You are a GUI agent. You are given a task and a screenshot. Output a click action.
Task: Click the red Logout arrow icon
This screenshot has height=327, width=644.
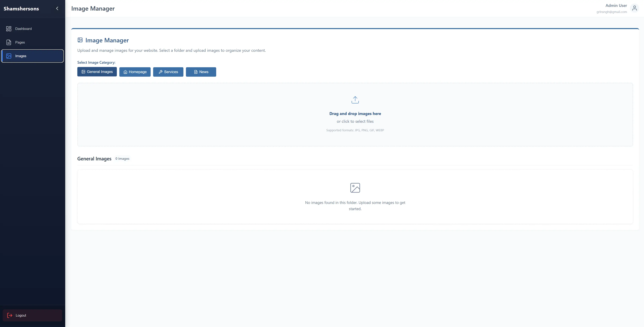pyautogui.click(x=10, y=315)
